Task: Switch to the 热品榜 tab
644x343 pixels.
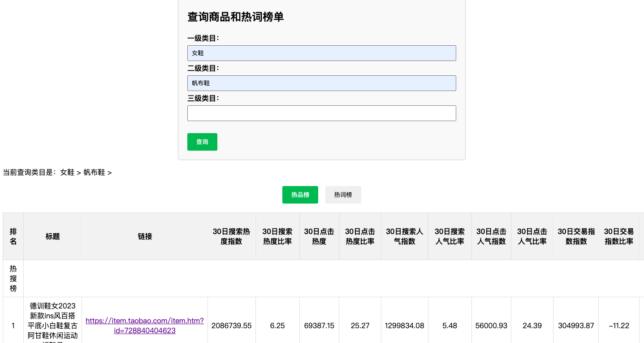Action: tap(300, 195)
